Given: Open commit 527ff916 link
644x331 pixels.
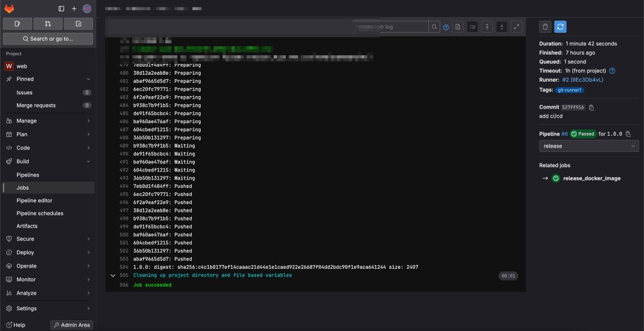Looking at the screenshot, I should click(x=573, y=107).
